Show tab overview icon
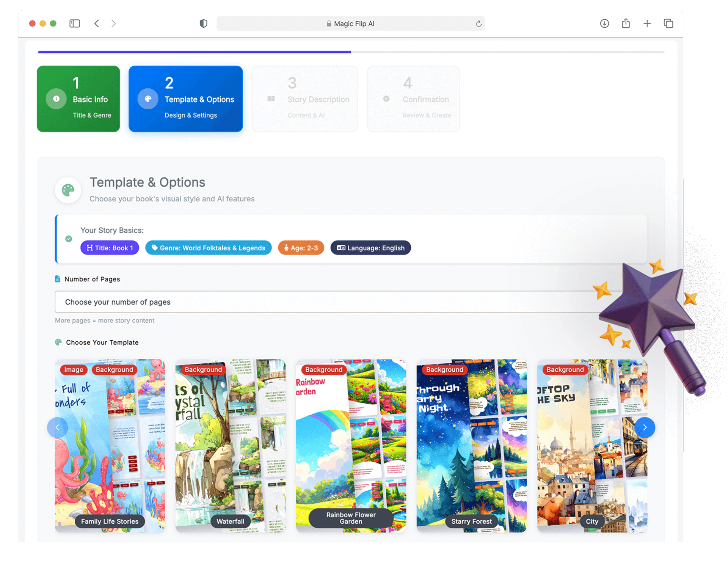 [668, 24]
